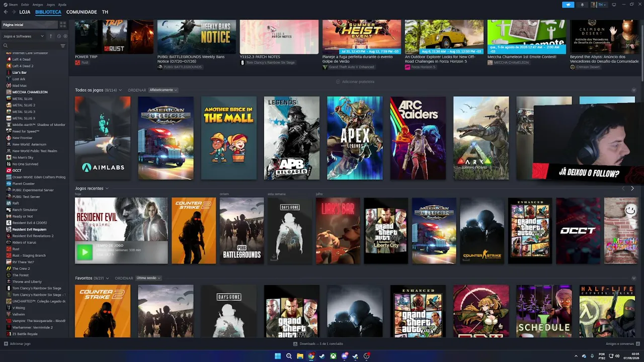Sort sidebar list with the up-arrow icon

tap(50, 36)
